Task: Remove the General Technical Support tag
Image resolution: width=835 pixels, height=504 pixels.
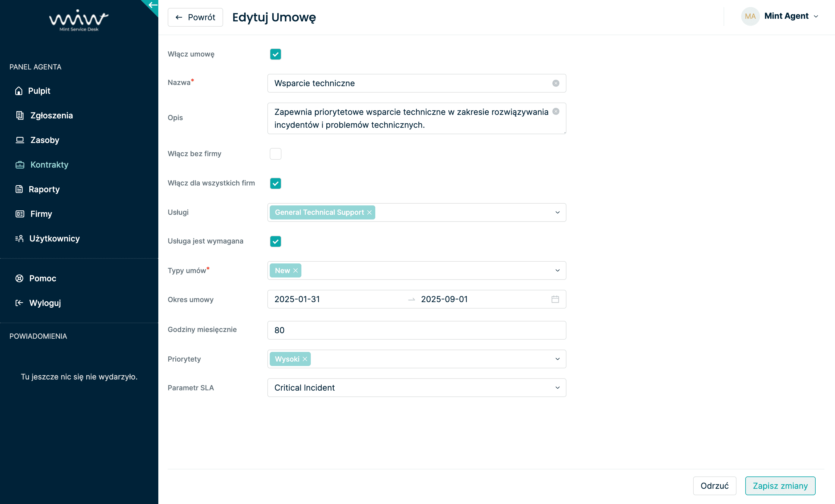Action: pos(369,212)
